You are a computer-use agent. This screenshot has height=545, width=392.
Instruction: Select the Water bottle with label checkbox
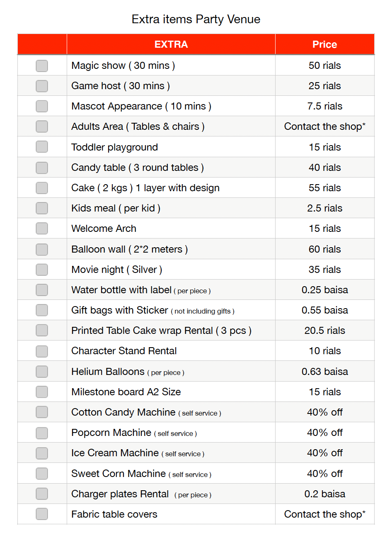[x=42, y=290]
